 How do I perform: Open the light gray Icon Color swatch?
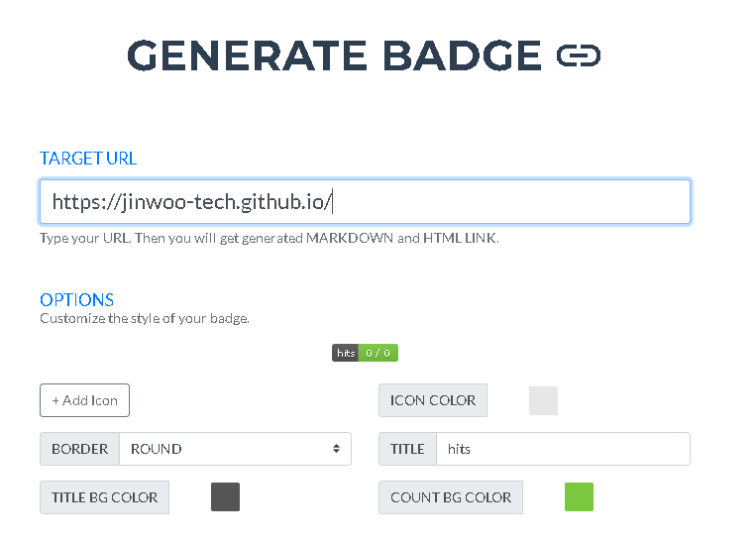[543, 400]
